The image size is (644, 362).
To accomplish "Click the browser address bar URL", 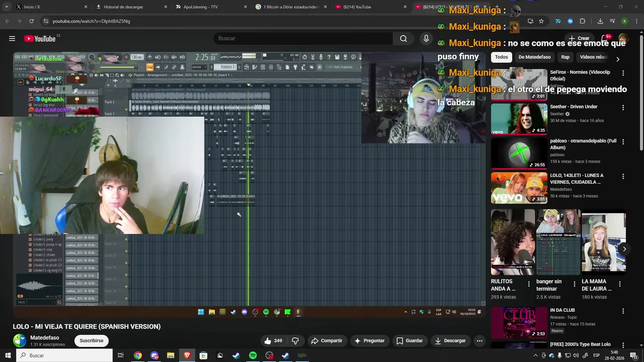I will (x=91, y=21).
